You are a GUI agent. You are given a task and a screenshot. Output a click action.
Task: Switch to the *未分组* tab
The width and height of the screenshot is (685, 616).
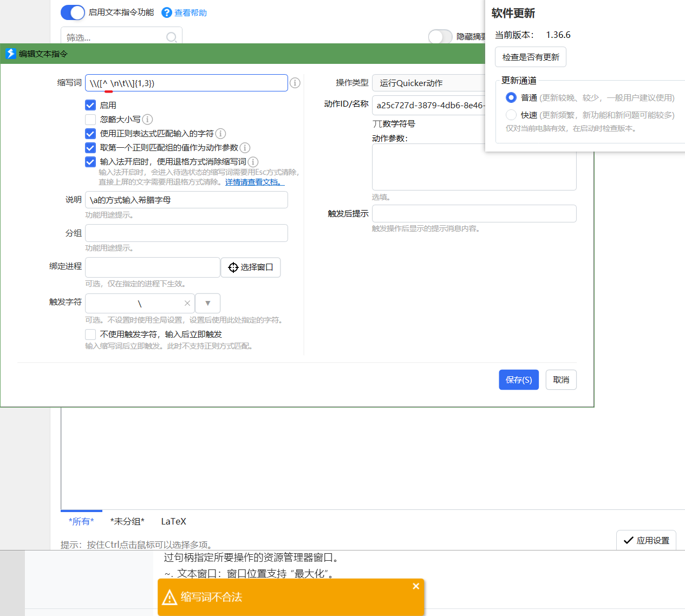(x=127, y=521)
